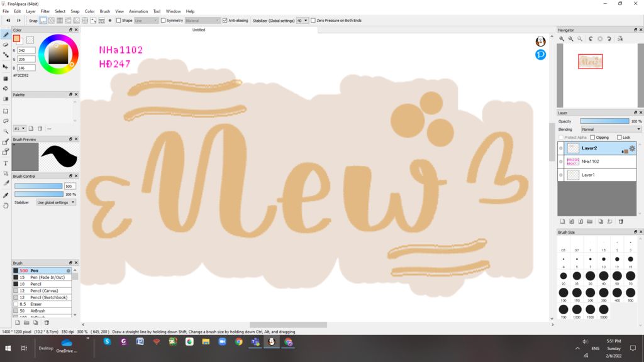Open the Filter menu

pyautogui.click(x=45, y=11)
